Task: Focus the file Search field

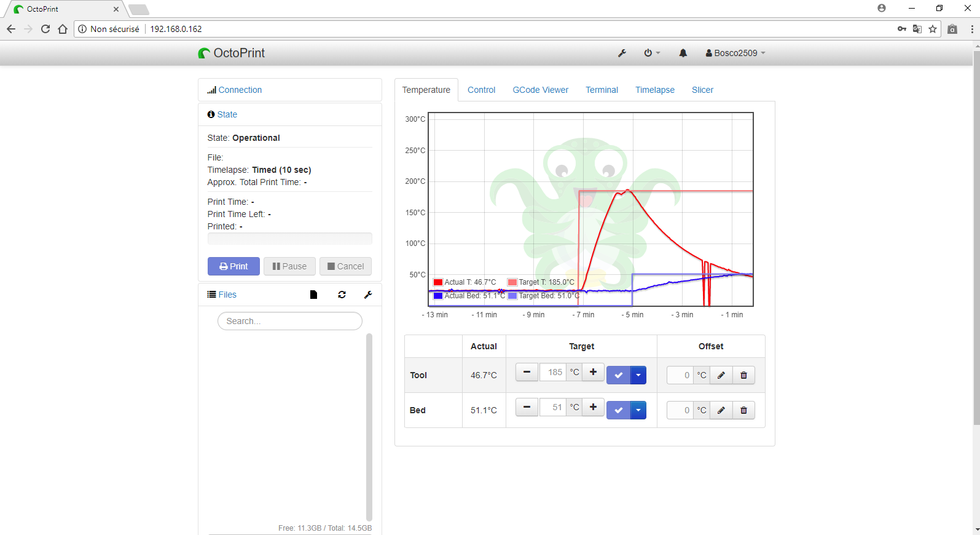Action: click(x=290, y=321)
